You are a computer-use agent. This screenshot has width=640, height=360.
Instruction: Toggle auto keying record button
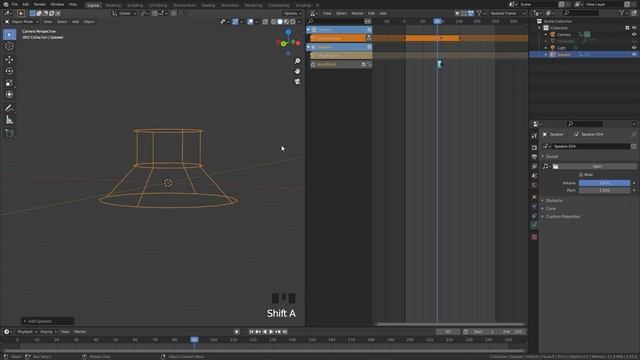pos(236,332)
